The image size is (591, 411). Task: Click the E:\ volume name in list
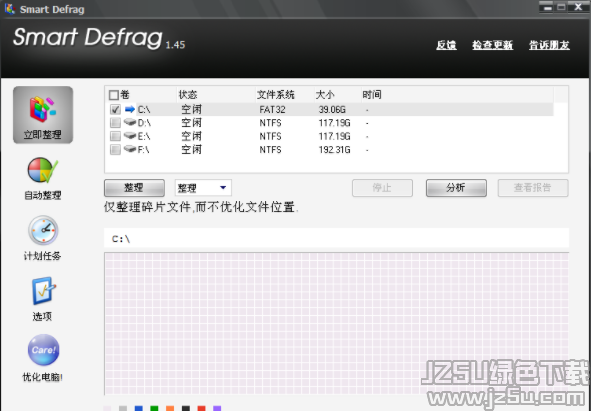coord(144,136)
